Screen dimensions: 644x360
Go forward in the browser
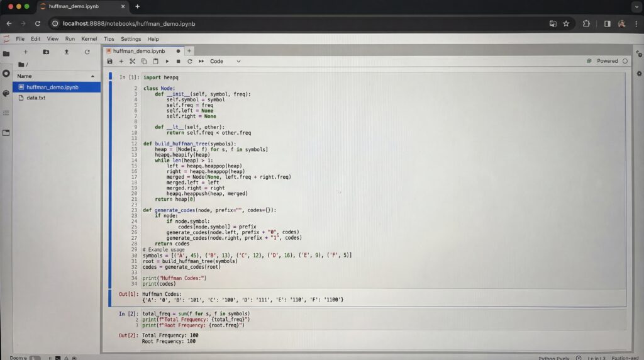(23, 24)
